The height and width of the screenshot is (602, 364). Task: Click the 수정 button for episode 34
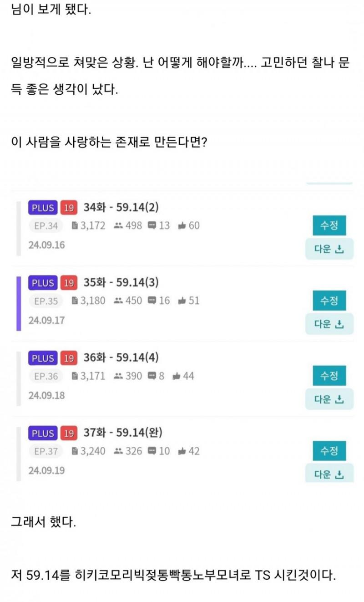[329, 225]
